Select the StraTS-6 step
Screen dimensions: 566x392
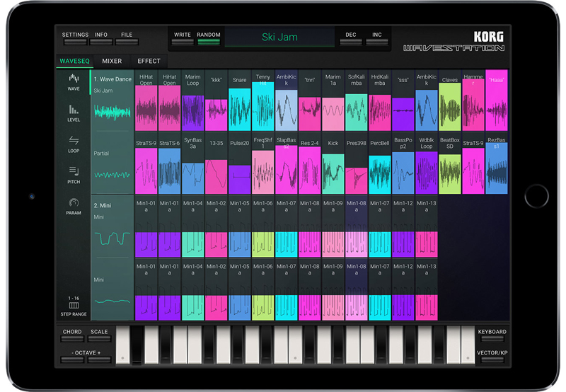tap(169, 164)
